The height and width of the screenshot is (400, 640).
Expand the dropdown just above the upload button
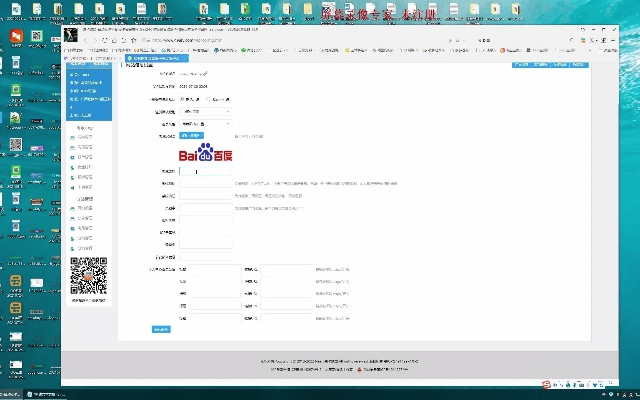coord(206,123)
